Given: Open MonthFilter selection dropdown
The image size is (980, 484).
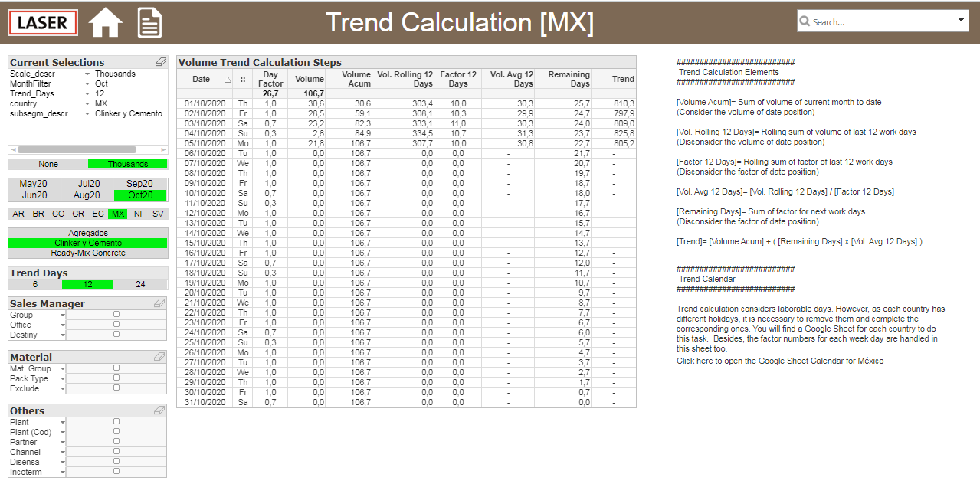Looking at the screenshot, I should [87, 84].
